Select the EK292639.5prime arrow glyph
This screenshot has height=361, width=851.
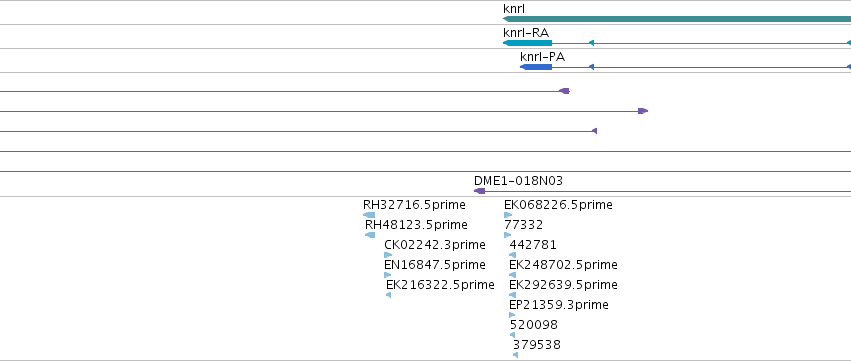click(x=512, y=295)
